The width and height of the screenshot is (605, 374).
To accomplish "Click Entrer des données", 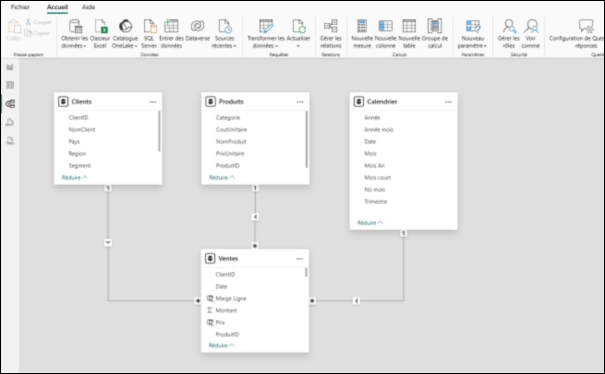I will (x=171, y=34).
